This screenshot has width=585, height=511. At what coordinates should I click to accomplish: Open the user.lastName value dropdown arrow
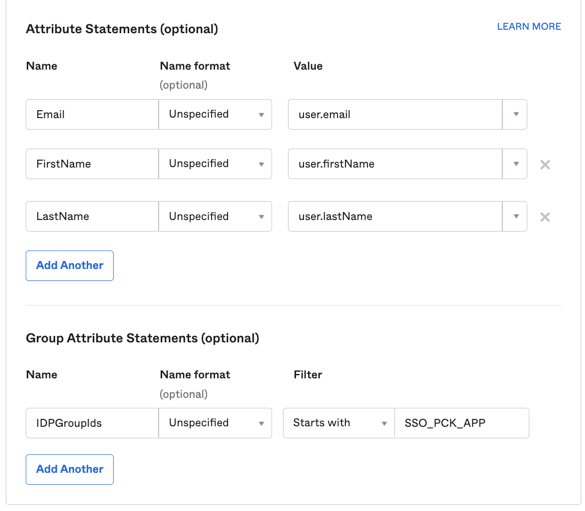coord(515,216)
